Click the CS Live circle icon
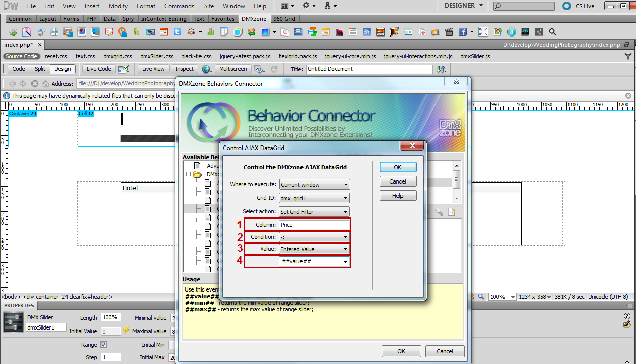 coord(567,6)
